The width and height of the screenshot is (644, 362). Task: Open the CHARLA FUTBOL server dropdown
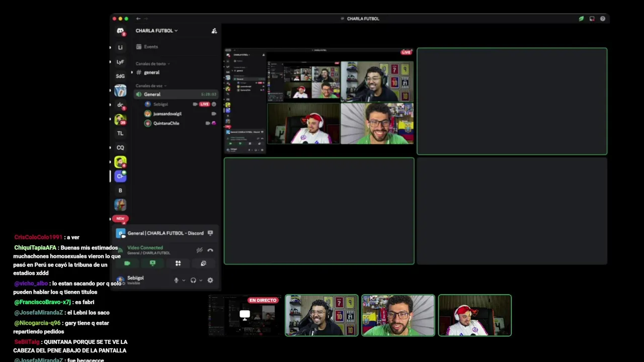click(x=156, y=31)
